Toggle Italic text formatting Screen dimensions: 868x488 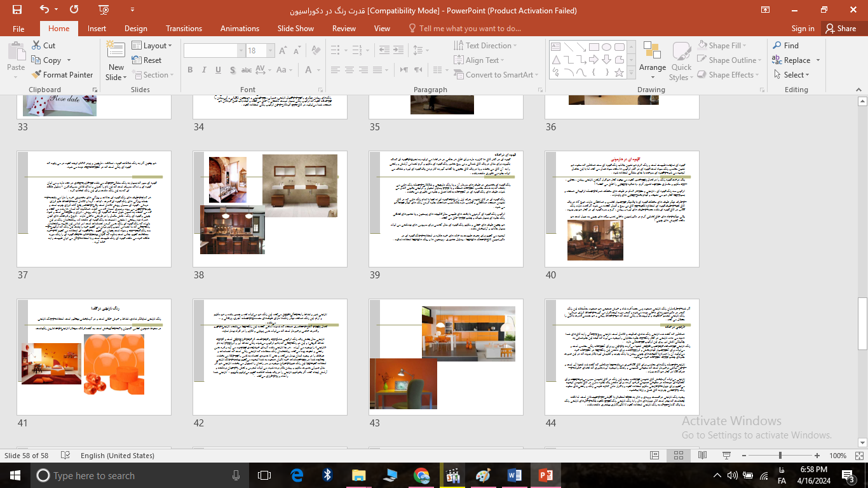tap(204, 70)
